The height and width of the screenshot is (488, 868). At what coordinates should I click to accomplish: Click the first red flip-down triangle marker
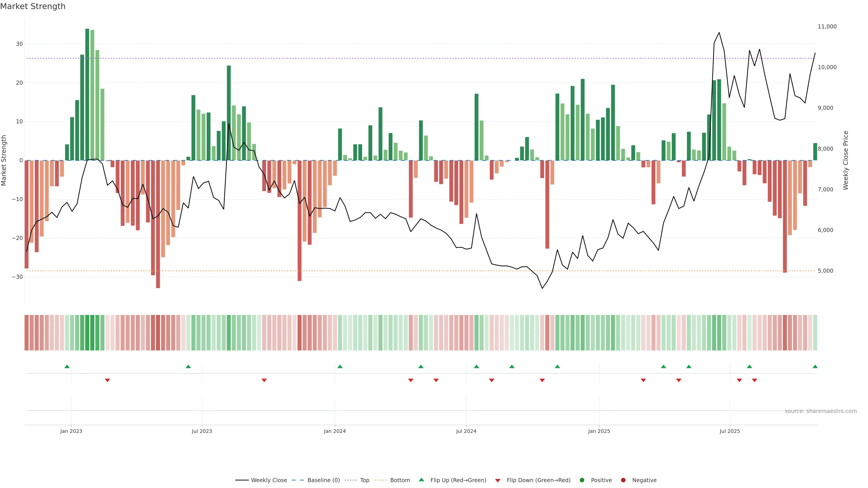click(x=108, y=380)
